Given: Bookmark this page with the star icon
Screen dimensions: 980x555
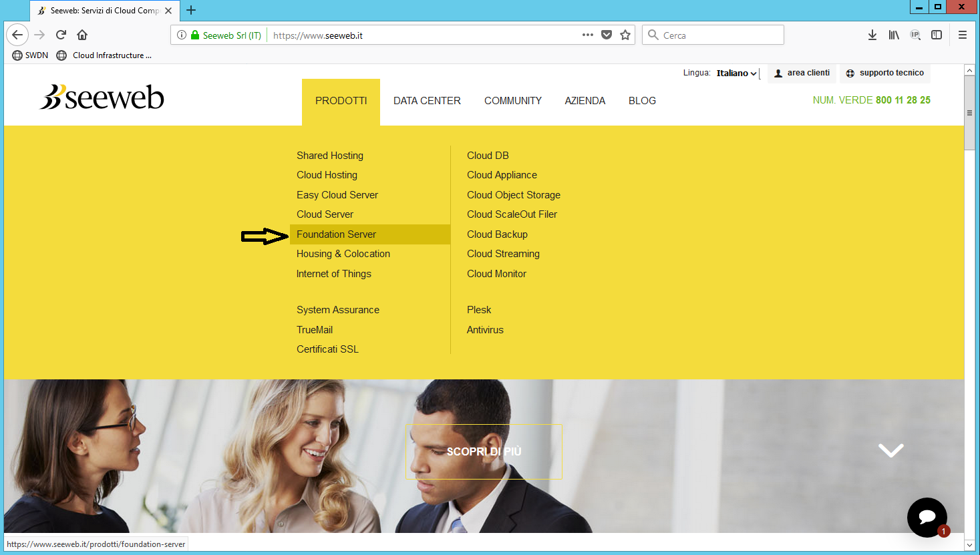Looking at the screenshot, I should [x=625, y=35].
